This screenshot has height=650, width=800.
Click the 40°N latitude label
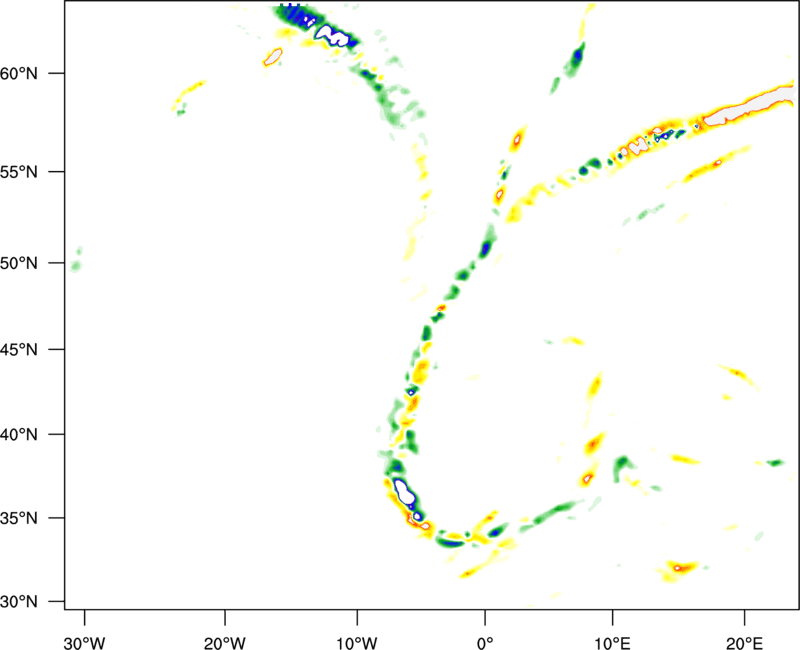point(19,435)
